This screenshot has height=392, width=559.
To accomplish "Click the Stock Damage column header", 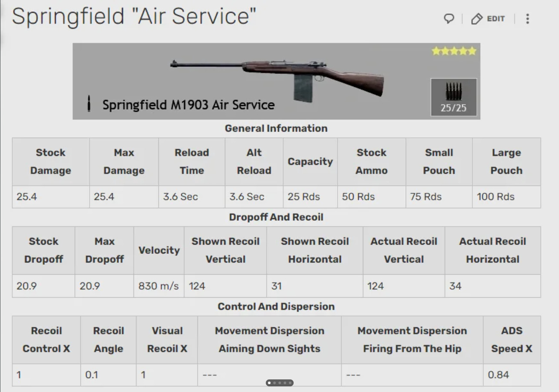I will tap(50, 162).
